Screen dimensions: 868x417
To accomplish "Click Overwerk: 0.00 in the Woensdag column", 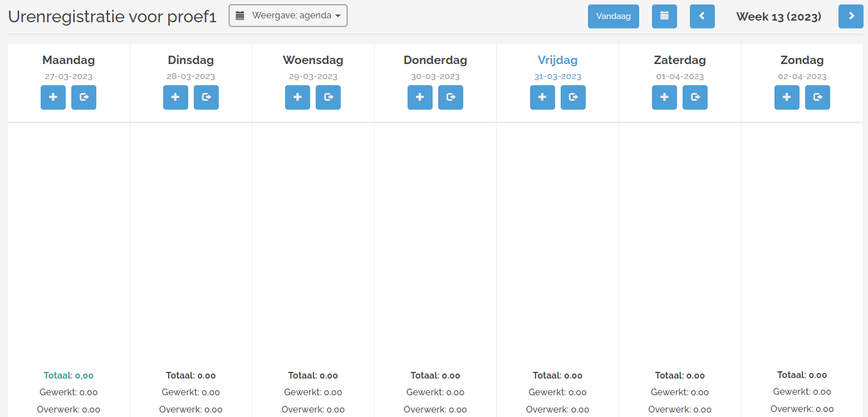I will coord(313,410).
